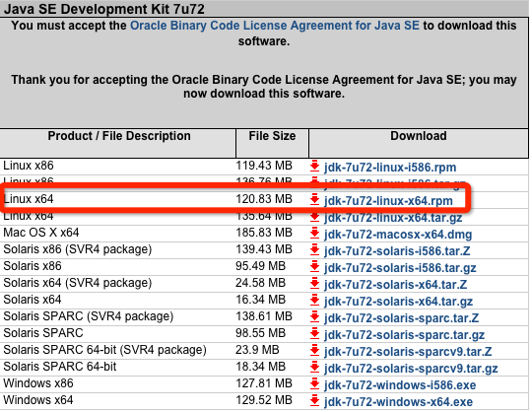Click the 129.52 MB file size
This screenshot has width=532, height=412.
coord(264,400)
